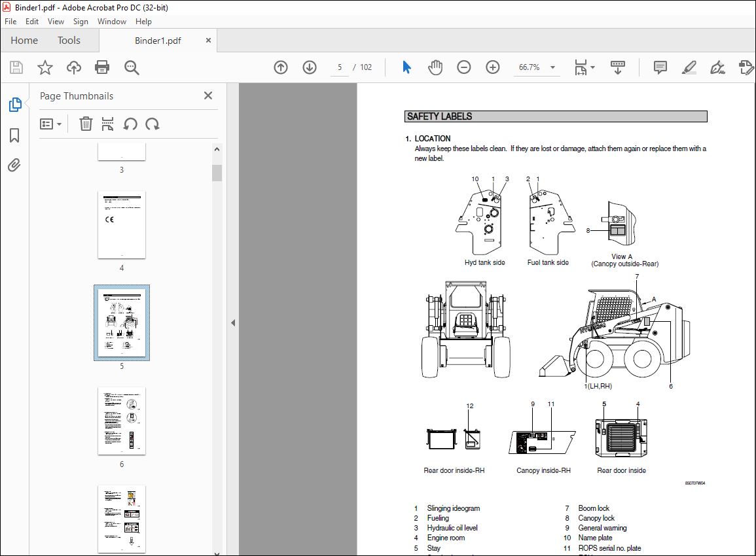Delete selected pages with trash icon
Viewport: 756px width, 556px height.
[x=86, y=124]
